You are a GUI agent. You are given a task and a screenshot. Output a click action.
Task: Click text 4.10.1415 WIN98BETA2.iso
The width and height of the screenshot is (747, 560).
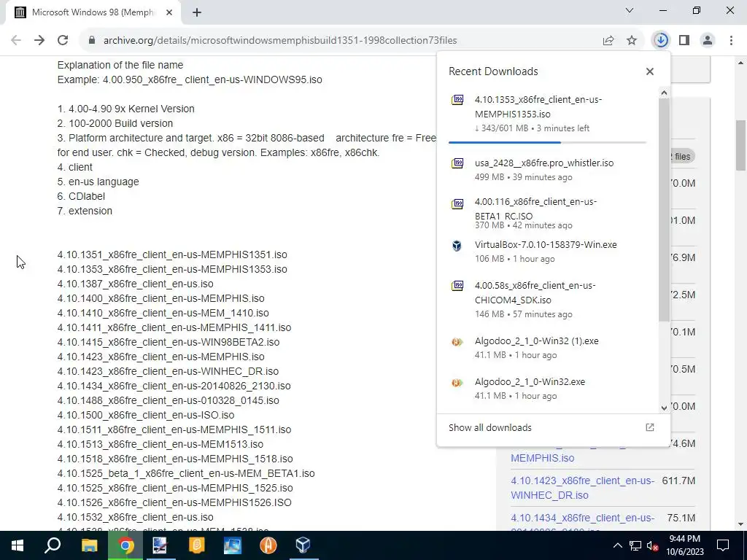coord(169,343)
